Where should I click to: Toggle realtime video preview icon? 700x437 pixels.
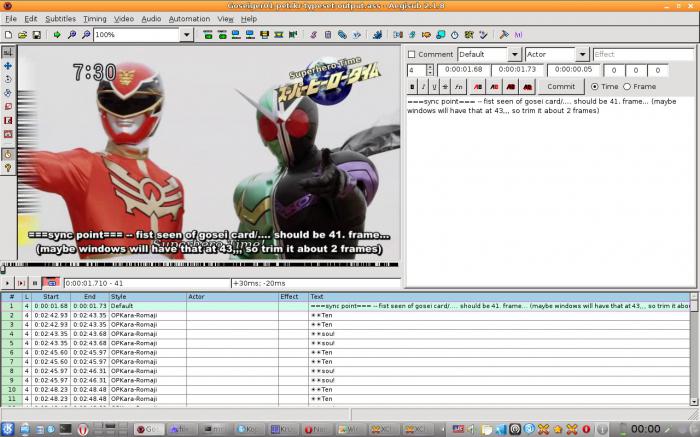8,154
